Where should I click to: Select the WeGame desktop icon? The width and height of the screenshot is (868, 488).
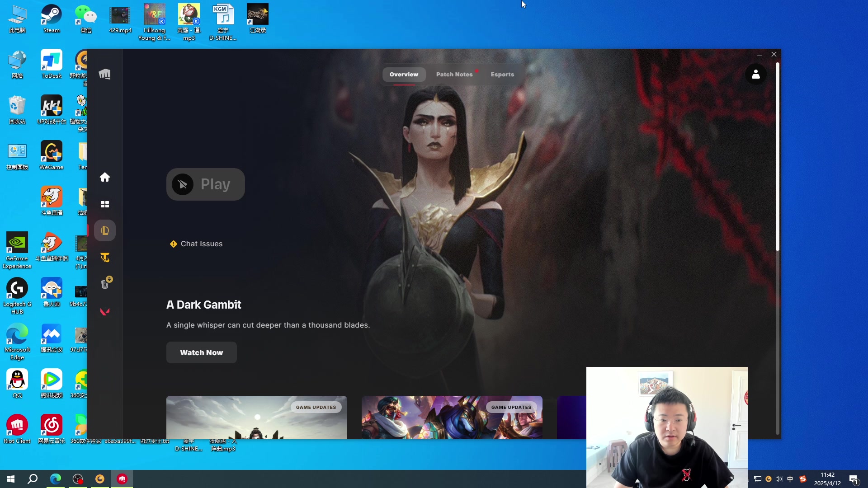52,155
